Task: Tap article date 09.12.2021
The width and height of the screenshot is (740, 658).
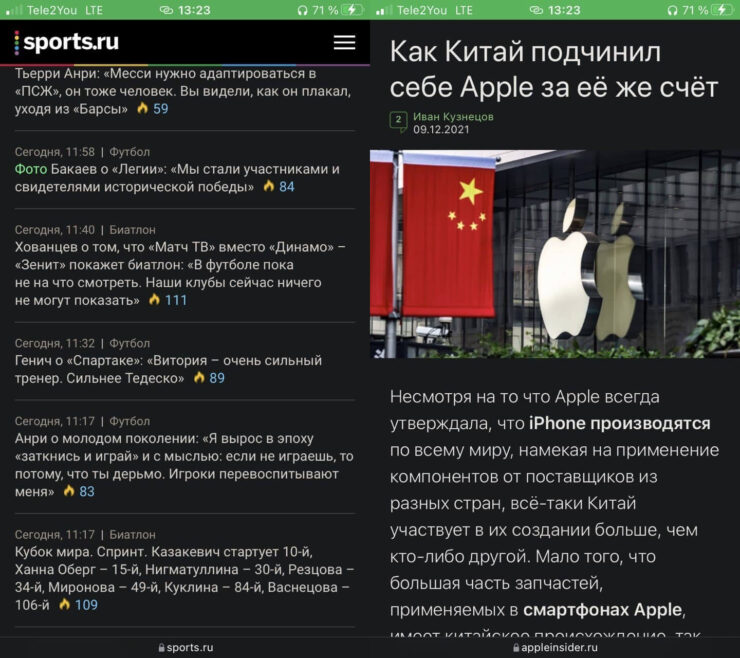Action: pyautogui.click(x=441, y=129)
